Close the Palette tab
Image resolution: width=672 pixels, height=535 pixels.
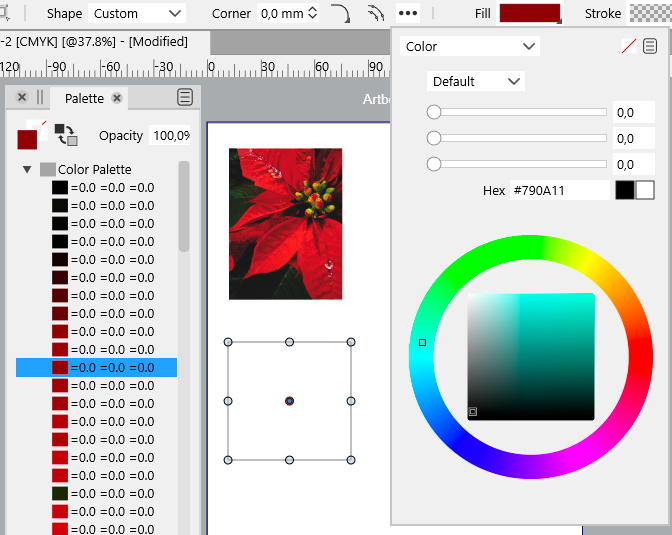(x=117, y=98)
